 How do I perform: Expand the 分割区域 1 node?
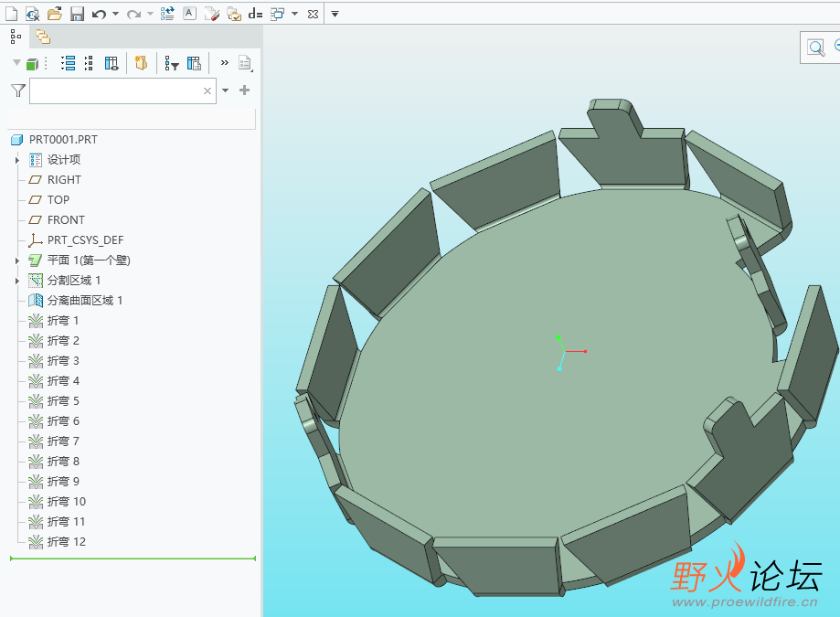pyautogui.click(x=17, y=281)
